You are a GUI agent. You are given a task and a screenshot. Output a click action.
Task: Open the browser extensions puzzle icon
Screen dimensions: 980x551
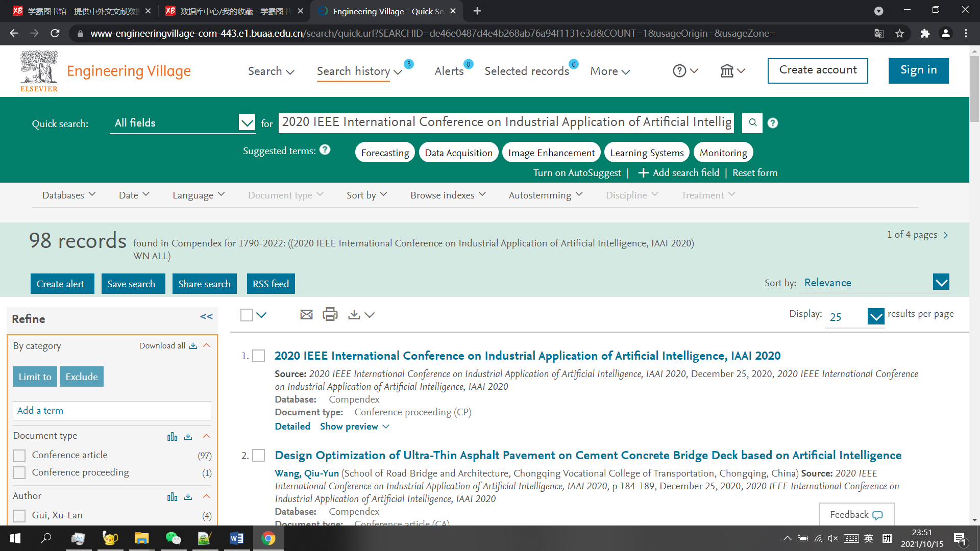pos(925,34)
